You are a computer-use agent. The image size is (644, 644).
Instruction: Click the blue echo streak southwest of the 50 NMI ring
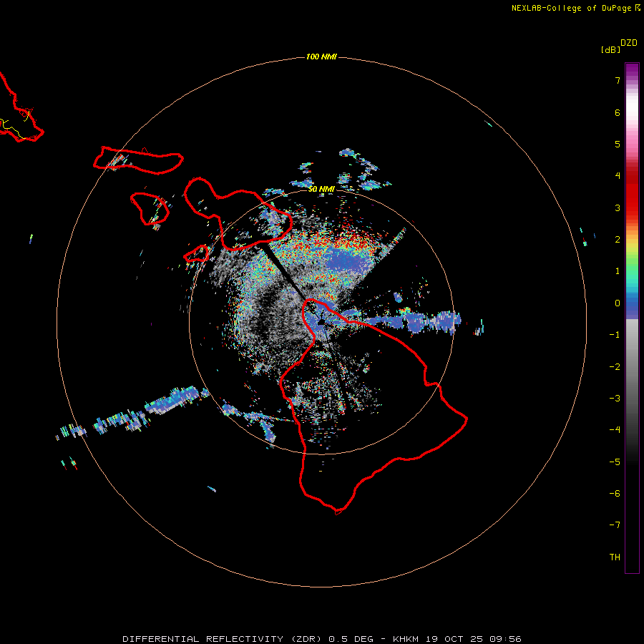coord(176,399)
